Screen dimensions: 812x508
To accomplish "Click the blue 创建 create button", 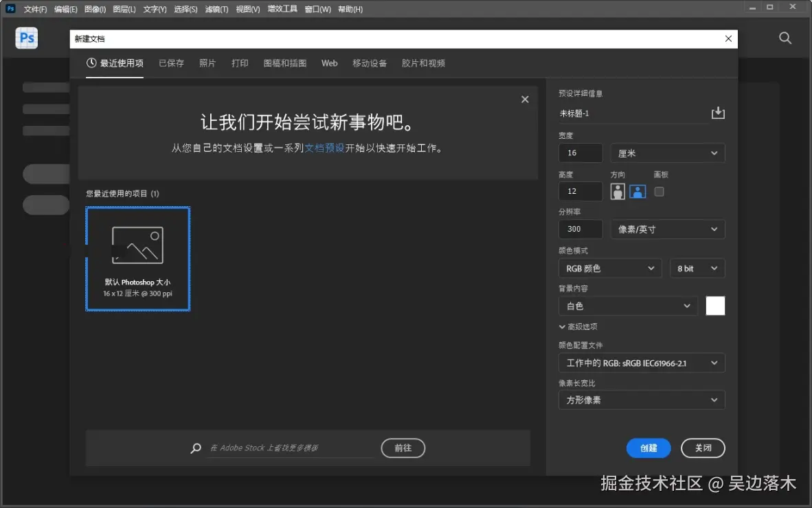I will (649, 448).
